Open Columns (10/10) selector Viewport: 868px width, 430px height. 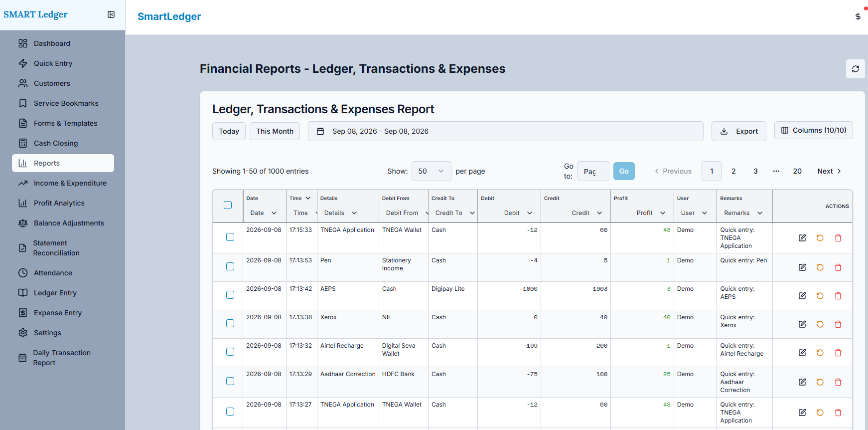pos(814,130)
